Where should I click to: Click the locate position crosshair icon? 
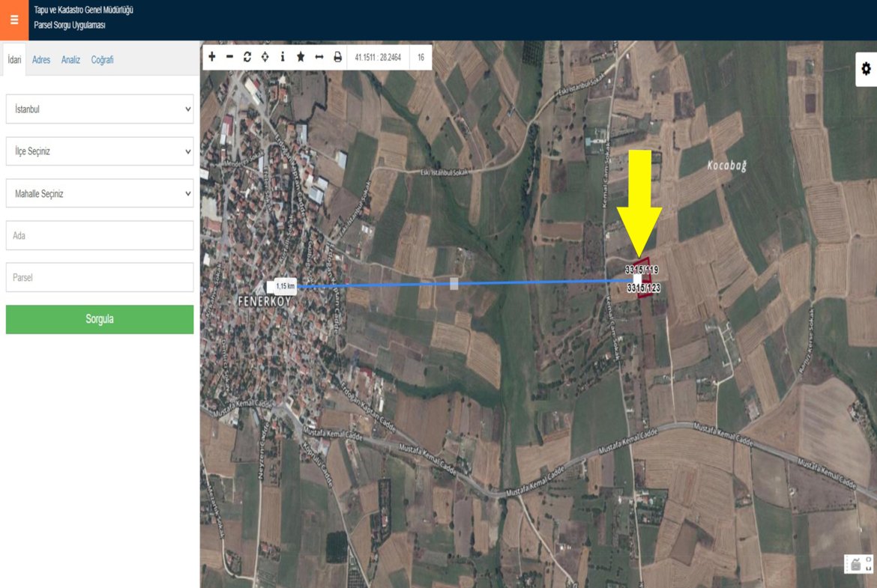[x=265, y=56]
